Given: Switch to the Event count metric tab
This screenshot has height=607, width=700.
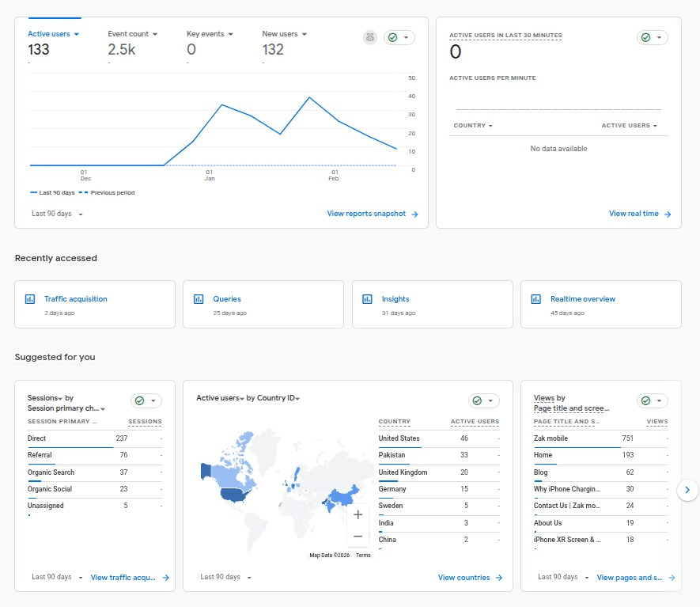Looking at the screenshot, I should point(132,34).
